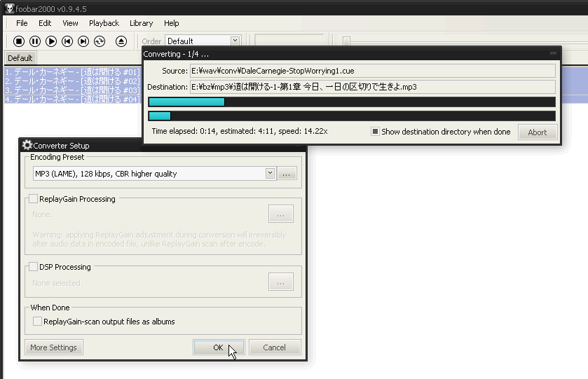588x379 pixels.
Task: Open the Help menu
Action: click(x=172, y=23)
